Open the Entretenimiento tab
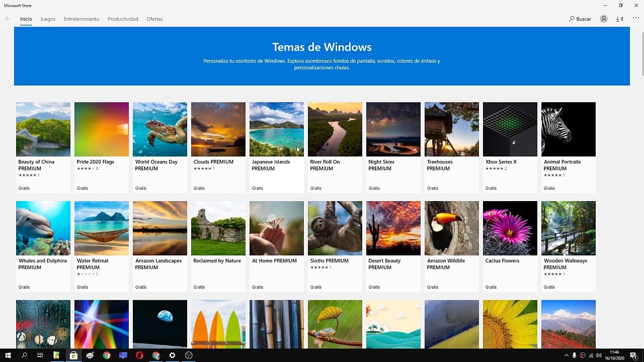The image size is (644, 362). pos(82,19)
